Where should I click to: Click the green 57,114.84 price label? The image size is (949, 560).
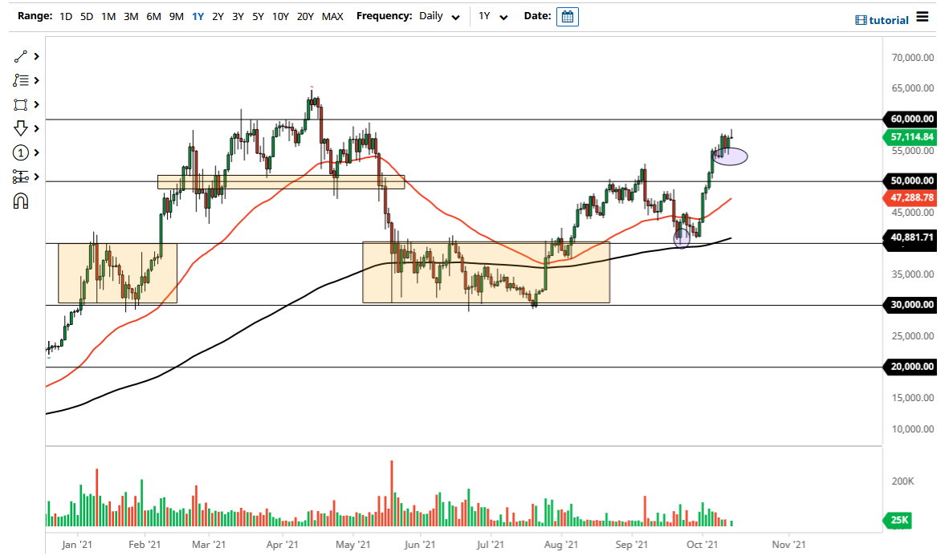(x=911, y=137)
